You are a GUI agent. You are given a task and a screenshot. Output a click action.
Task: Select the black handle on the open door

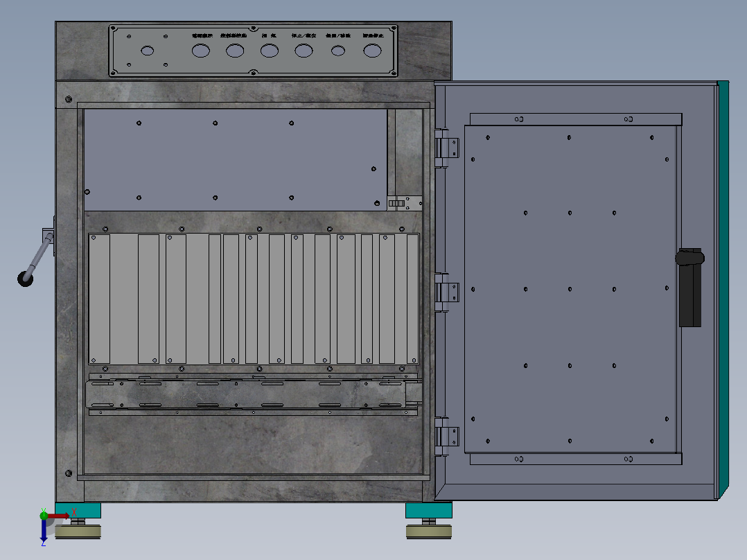click(x=690, y=288)
